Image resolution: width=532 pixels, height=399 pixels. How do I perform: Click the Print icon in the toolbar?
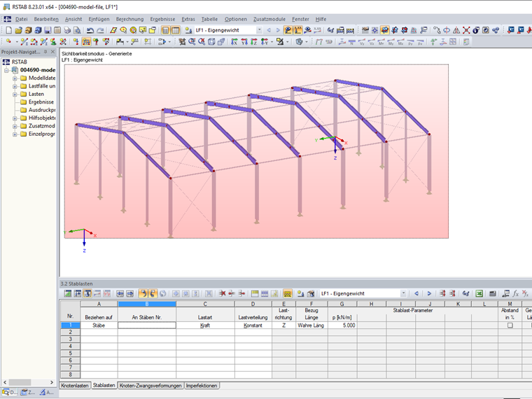click(x=67, y=30)
